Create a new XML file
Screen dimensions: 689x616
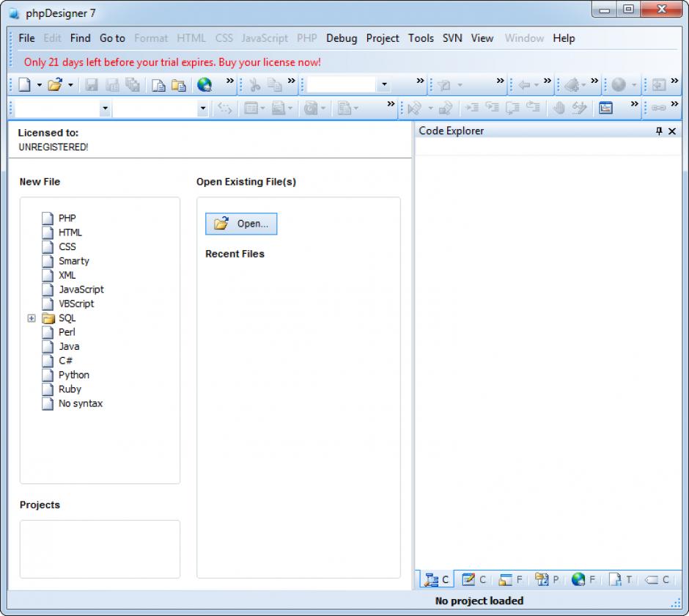[x=59, y=275]
